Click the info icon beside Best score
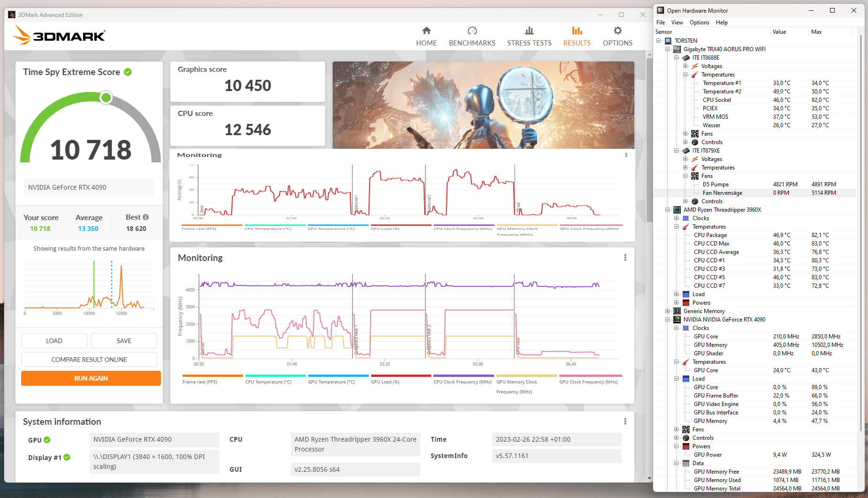Image resolution: width=868 pixels, height=498 pixels. (x=145, y=217)
